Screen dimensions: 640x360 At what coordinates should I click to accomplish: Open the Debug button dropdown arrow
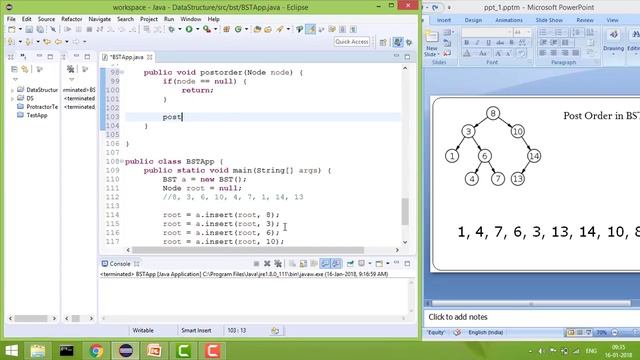(x=179, y=29)
